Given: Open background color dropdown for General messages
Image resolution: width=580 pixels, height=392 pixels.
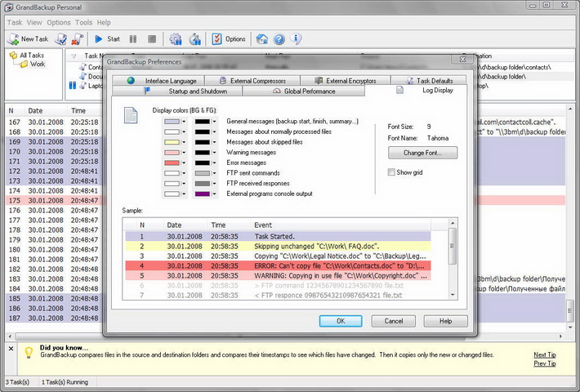Looking at the screenshot, I should pyautogui.click(x=184, y=122).
